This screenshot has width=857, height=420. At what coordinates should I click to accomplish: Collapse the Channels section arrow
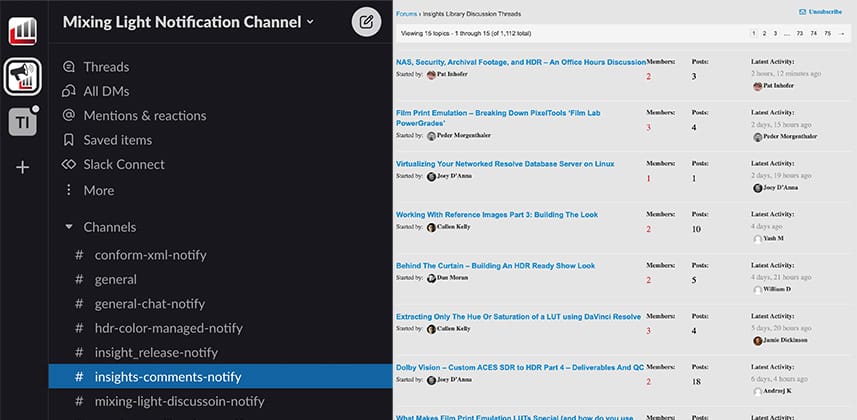point(69,226)
